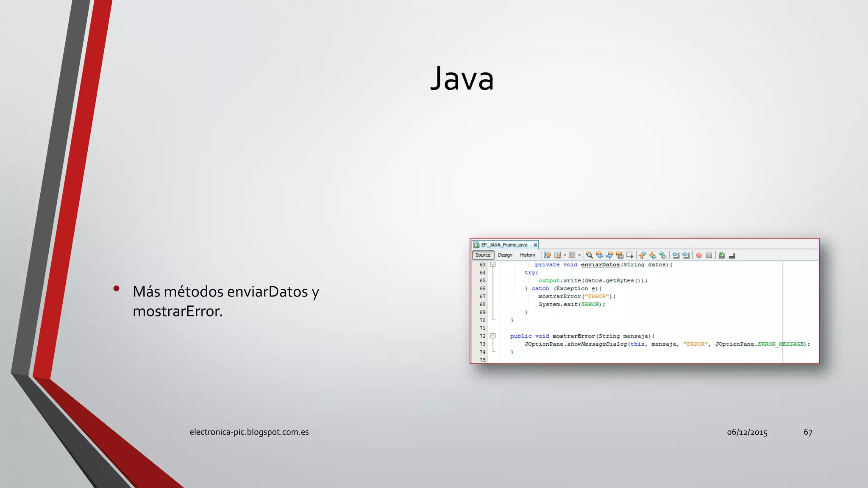This screenshot has width=868, height=488.
Task: Click the Find Selection magnifier icon
Action: pyautogui.click(x=589, y=255)
